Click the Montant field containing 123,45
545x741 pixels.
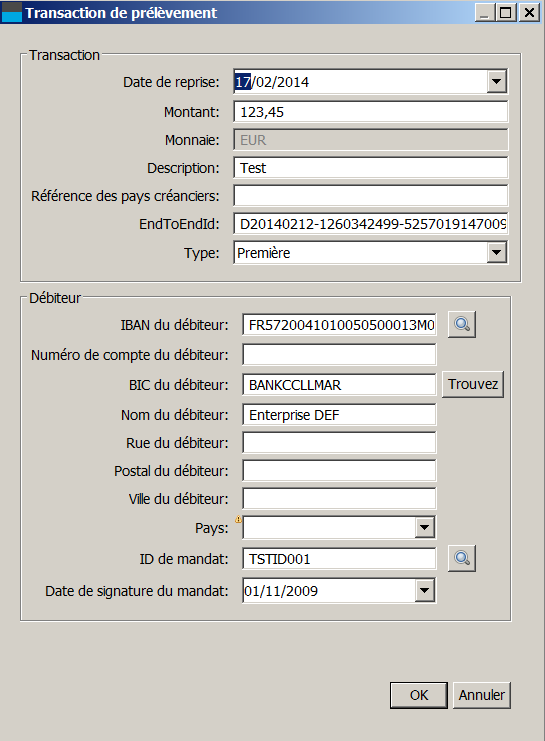[x=371, y=112]
